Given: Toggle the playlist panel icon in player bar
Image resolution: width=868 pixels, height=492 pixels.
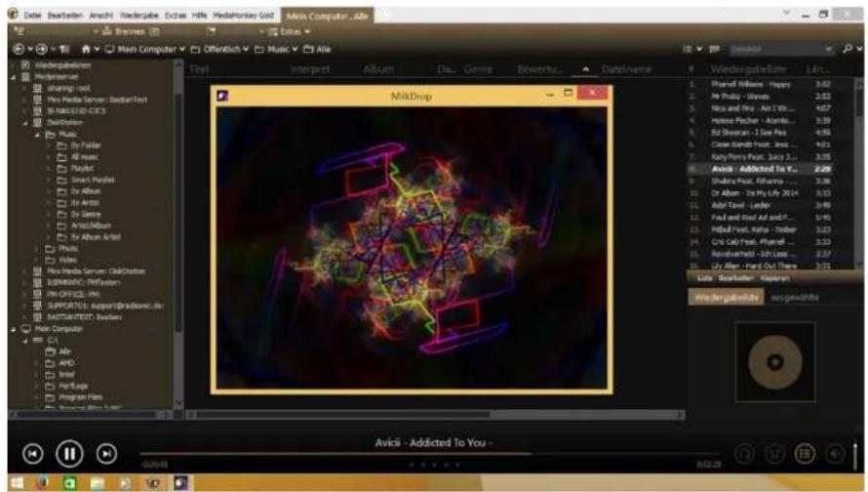Looking at the screenshot, I should (805, 454).
